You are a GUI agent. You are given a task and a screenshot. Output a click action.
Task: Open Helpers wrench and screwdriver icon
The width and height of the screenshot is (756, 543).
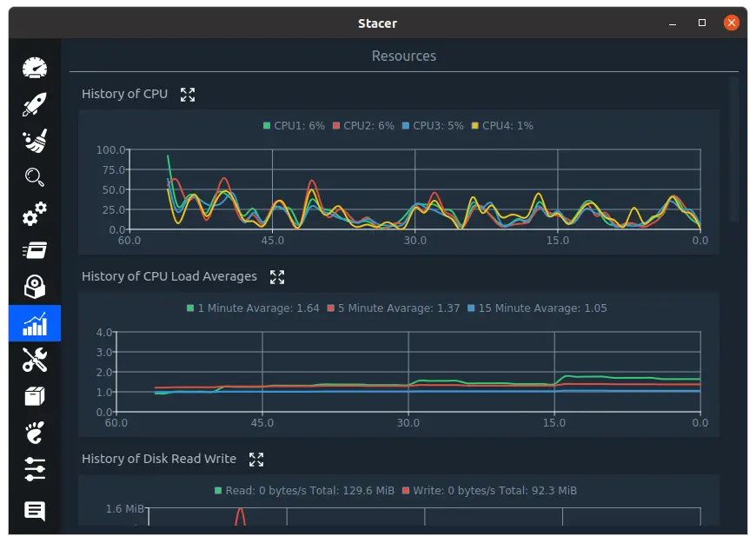click(x=35, y=360)
